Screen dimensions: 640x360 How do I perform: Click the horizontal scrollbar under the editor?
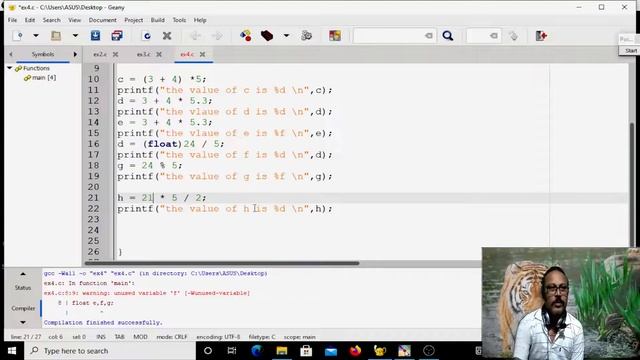[222, 263]
